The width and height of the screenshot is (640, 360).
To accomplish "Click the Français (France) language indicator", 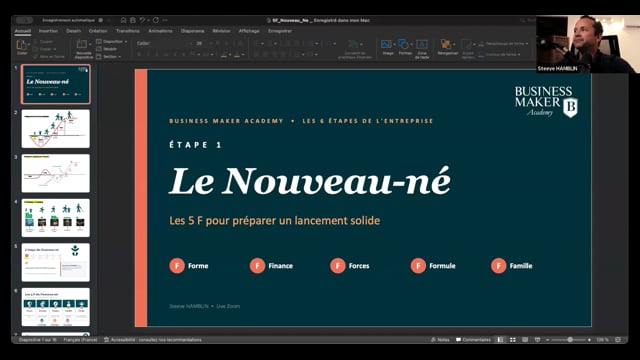I will point(80,340).
